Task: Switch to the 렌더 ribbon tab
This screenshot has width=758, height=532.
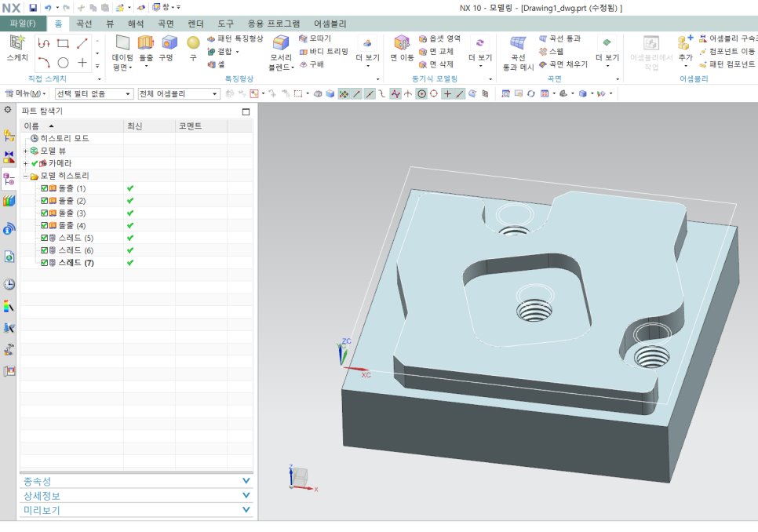Action: point(196,24)
